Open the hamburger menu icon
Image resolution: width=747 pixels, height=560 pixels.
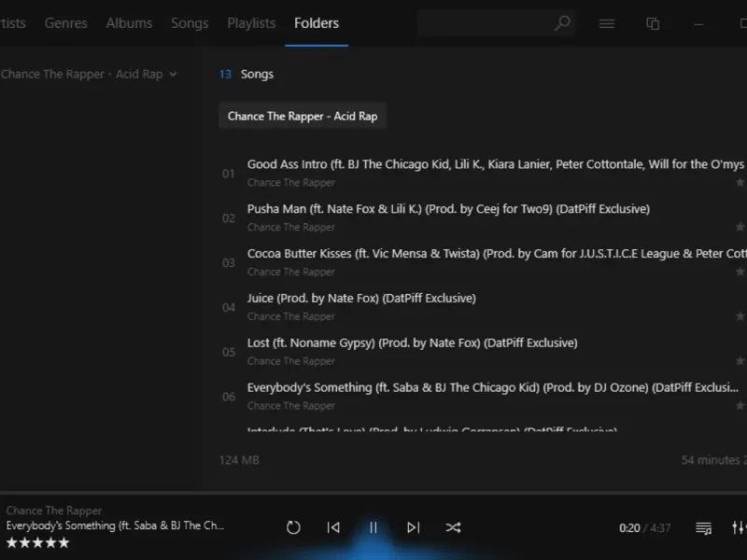(x=606, y=23)
